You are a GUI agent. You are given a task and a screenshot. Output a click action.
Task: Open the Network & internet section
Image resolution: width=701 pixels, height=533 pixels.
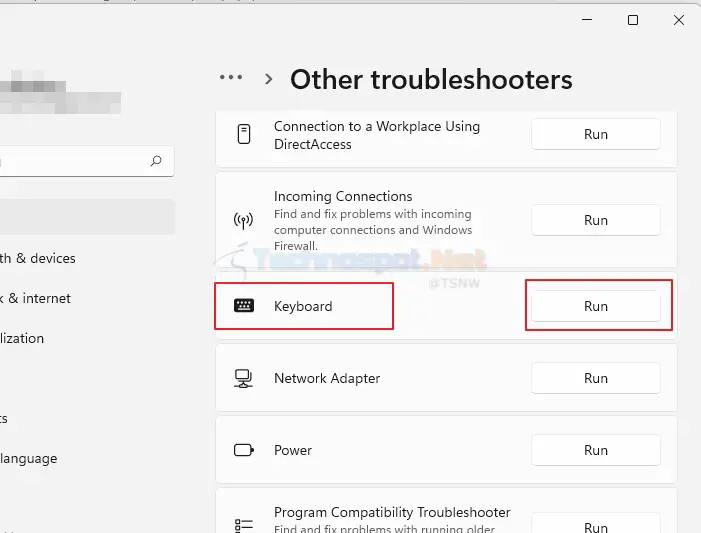tap(35, 298)
